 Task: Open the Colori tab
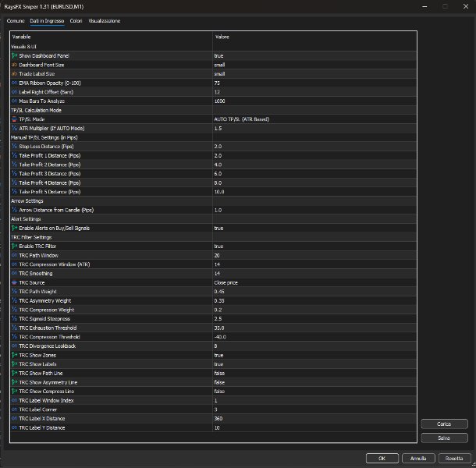coord(76,21)
